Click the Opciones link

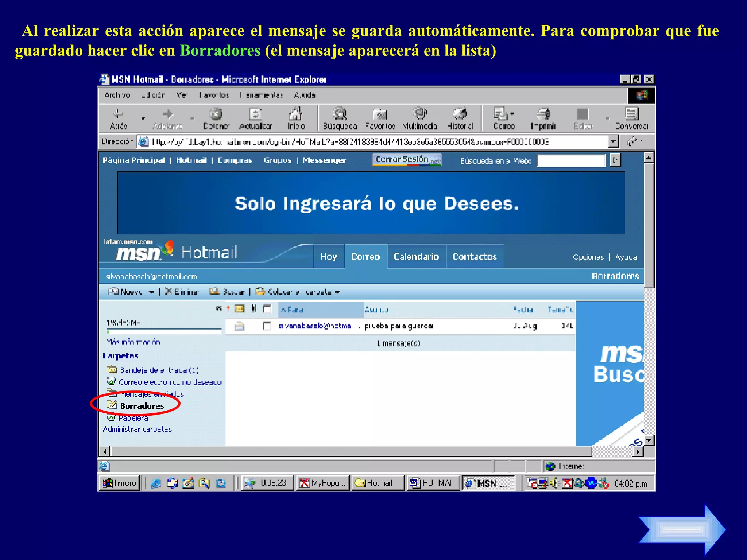coord(588,257)
